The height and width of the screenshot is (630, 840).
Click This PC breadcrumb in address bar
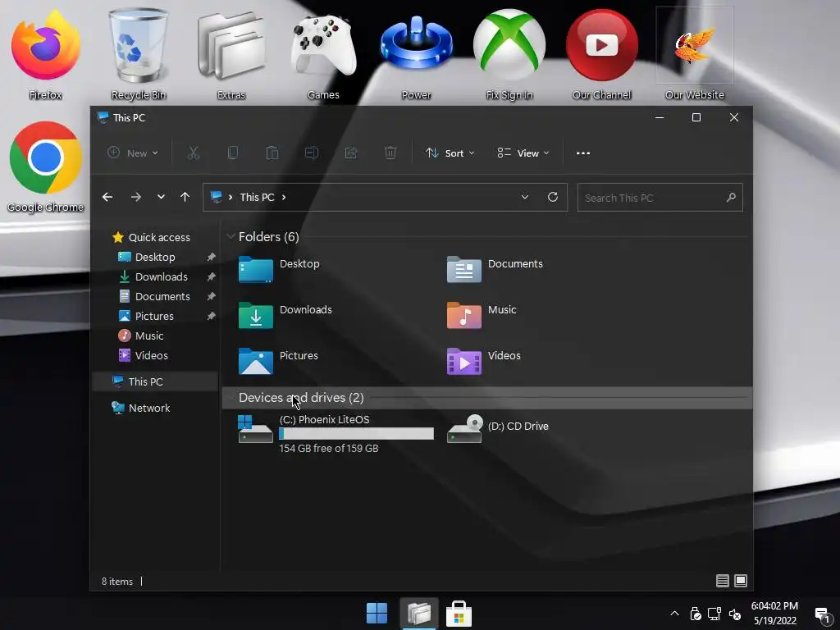(x=257, y=197)
